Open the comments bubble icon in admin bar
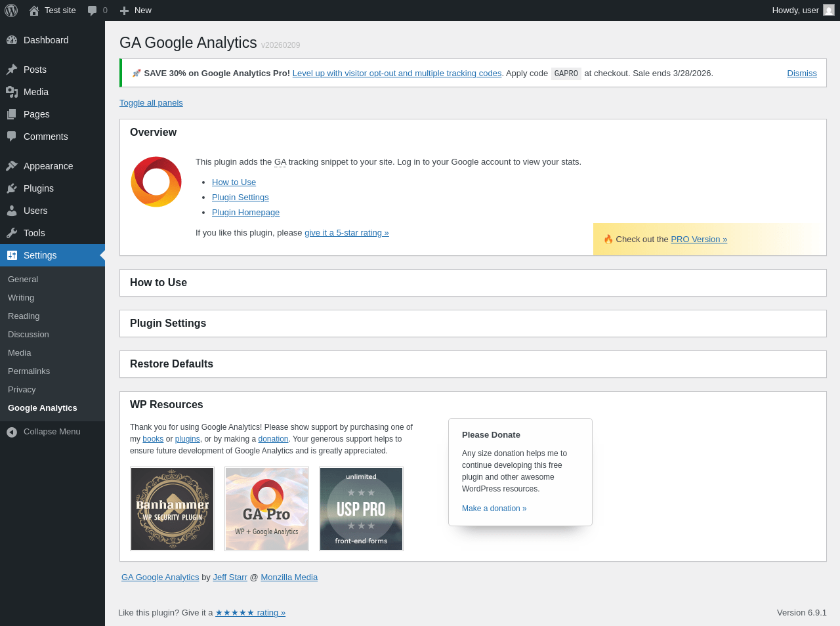Viewport: 840px width, 626px height. (93, 10)
